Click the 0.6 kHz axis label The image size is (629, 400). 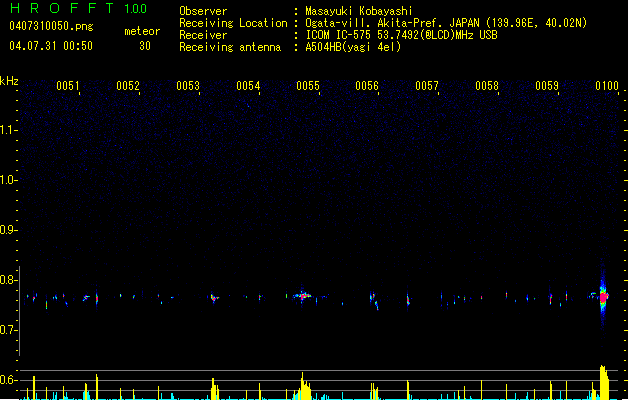[9, 380]
